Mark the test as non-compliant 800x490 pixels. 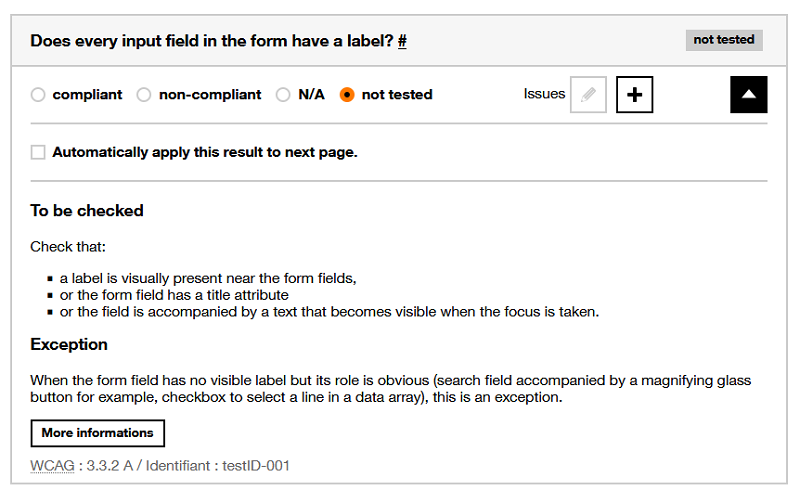point(144,95)
